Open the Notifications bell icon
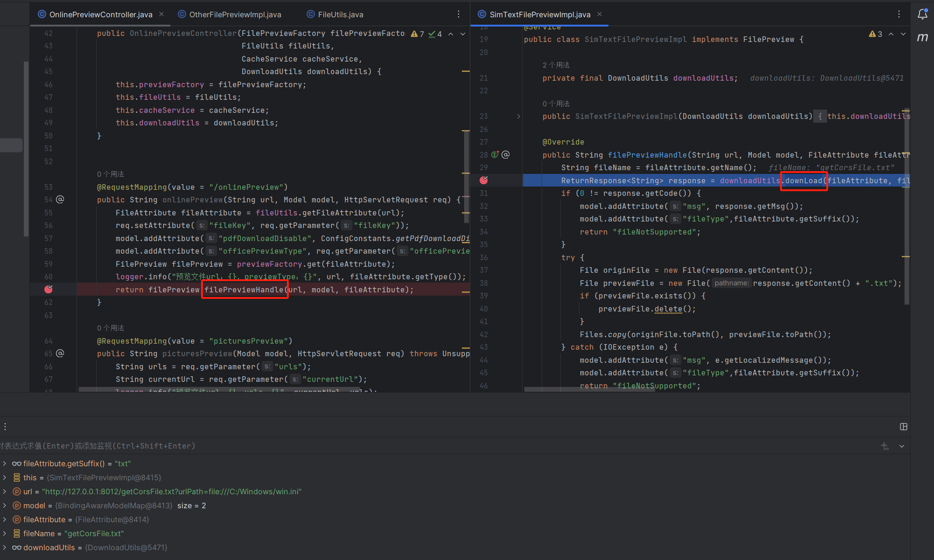 pyautogui.click(x=922, y=14)
